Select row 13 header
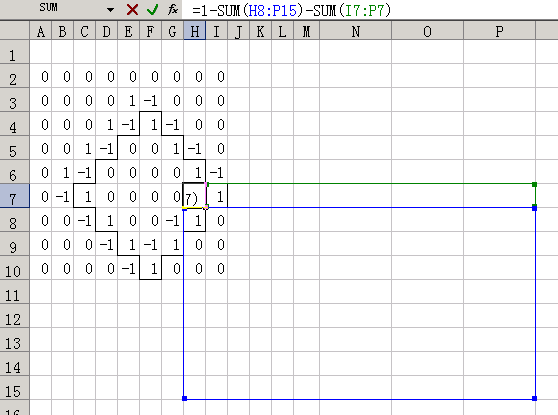Viewport: 558px width, 415px height. coord(14,340)
